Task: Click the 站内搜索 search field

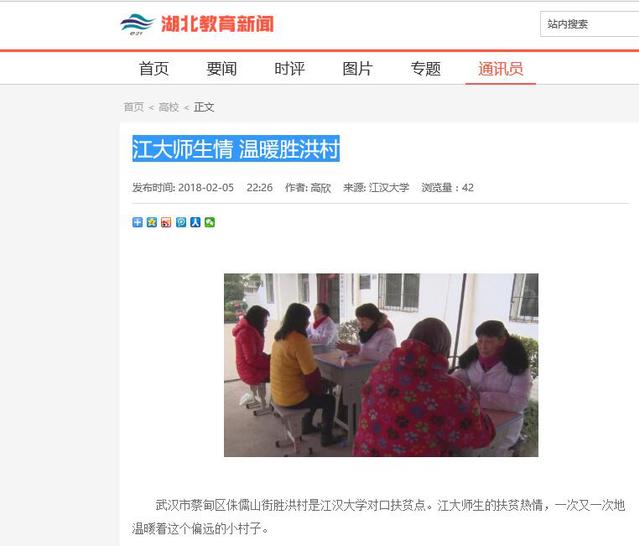Action: coord(589,24)
